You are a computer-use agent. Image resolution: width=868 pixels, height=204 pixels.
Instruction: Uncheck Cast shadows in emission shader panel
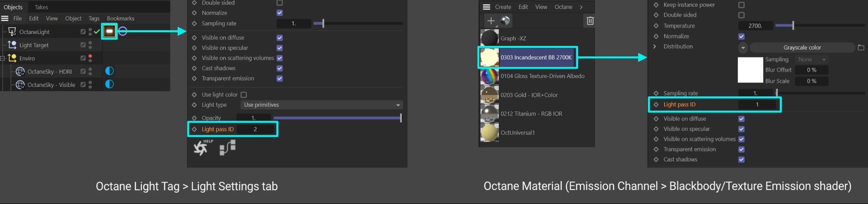tap(741, 159)
